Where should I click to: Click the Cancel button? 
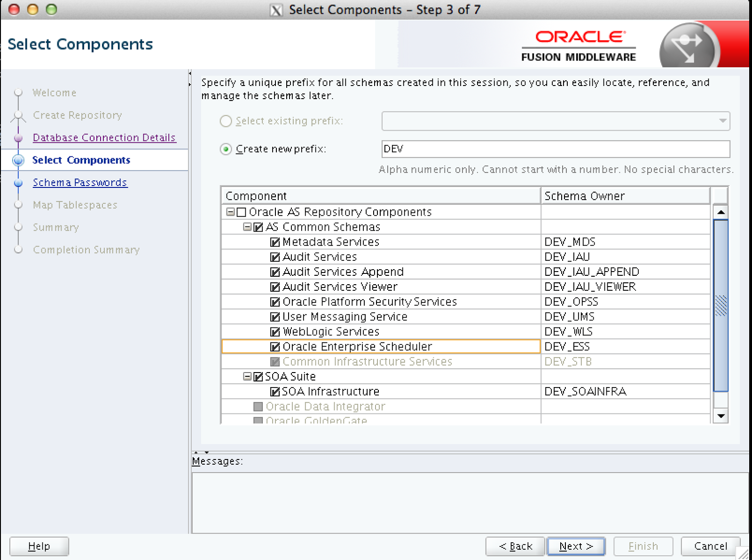point(711,546)
